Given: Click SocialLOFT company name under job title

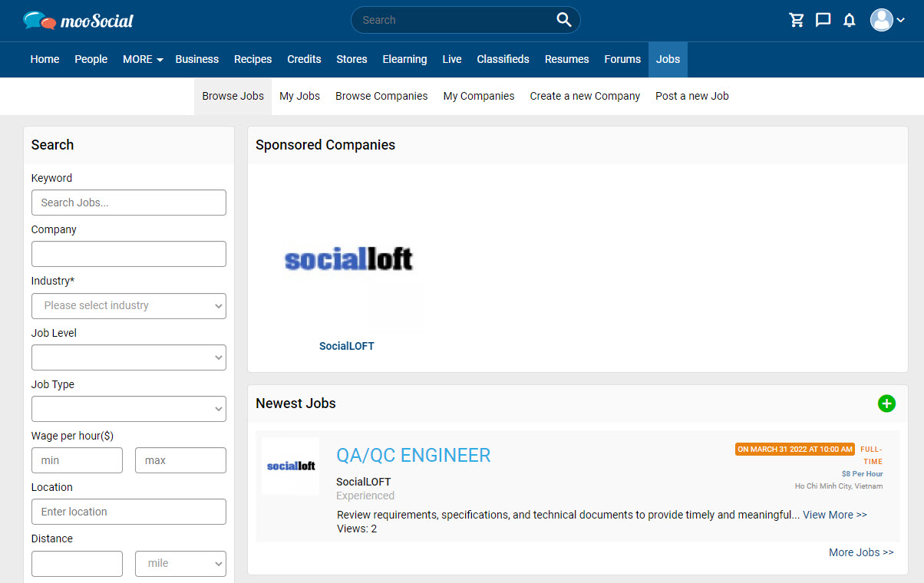Looking at the screenshot, I should tap(364, 482).
